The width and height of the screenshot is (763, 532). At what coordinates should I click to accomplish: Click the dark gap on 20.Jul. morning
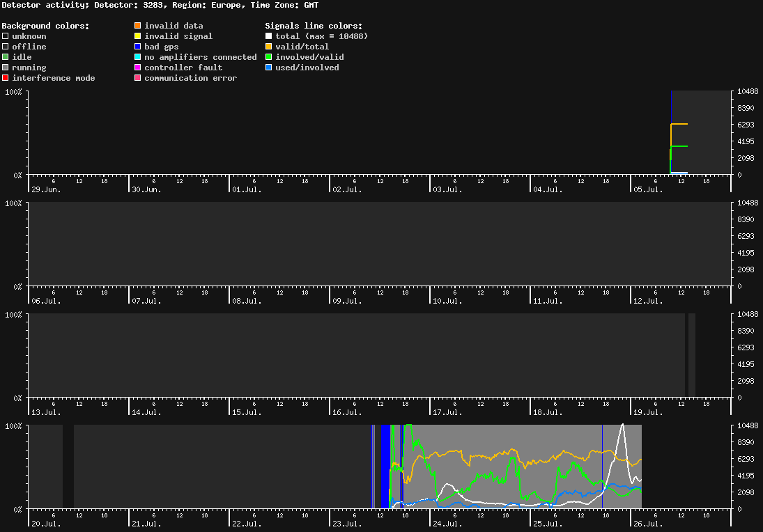68,467
